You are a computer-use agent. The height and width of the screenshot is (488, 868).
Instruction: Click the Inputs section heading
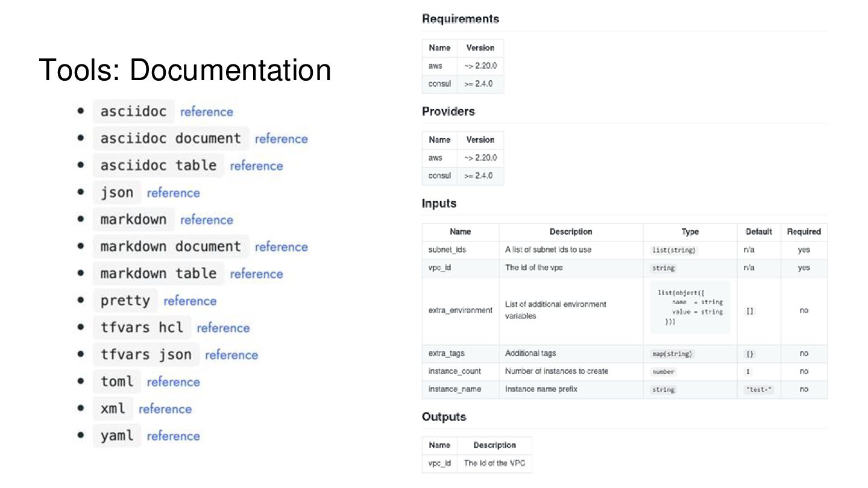click(439, 204)
